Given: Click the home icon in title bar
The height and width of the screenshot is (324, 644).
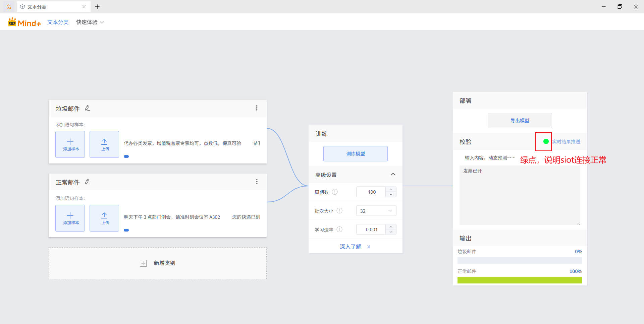Looking at the screenshot, I should 9,7.
